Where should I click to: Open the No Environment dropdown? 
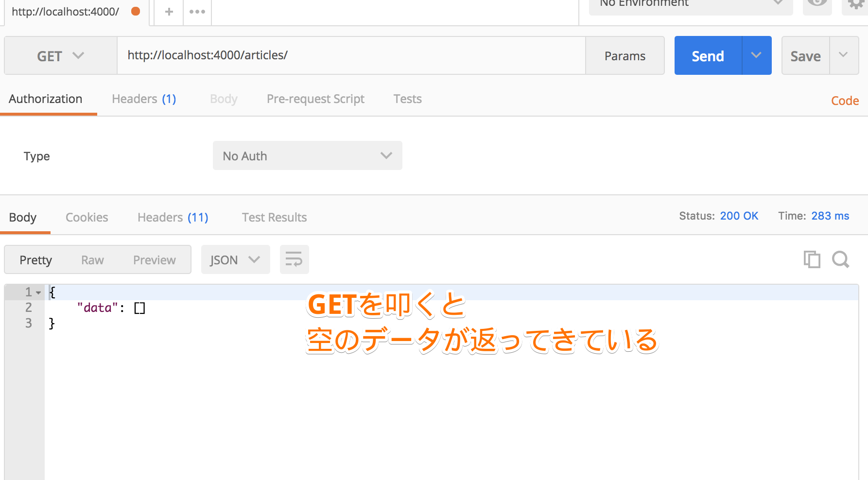pos(691,4)
